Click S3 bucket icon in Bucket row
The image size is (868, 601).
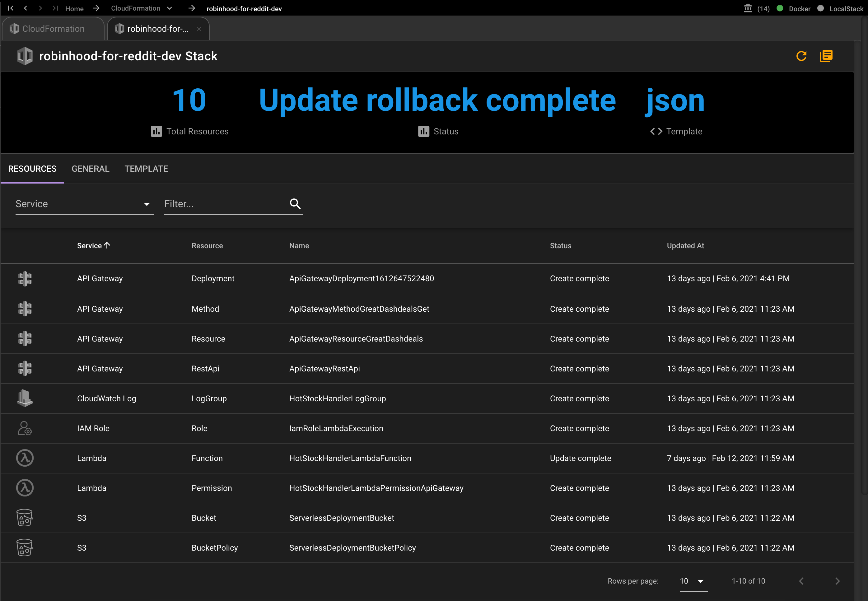pos(25,518)
